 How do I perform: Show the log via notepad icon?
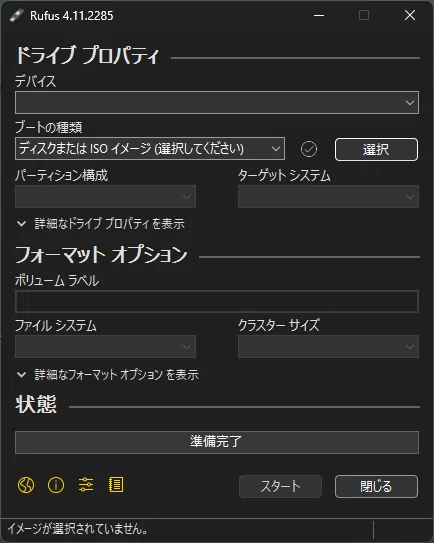pyautogui.click(x=116, y=485)
